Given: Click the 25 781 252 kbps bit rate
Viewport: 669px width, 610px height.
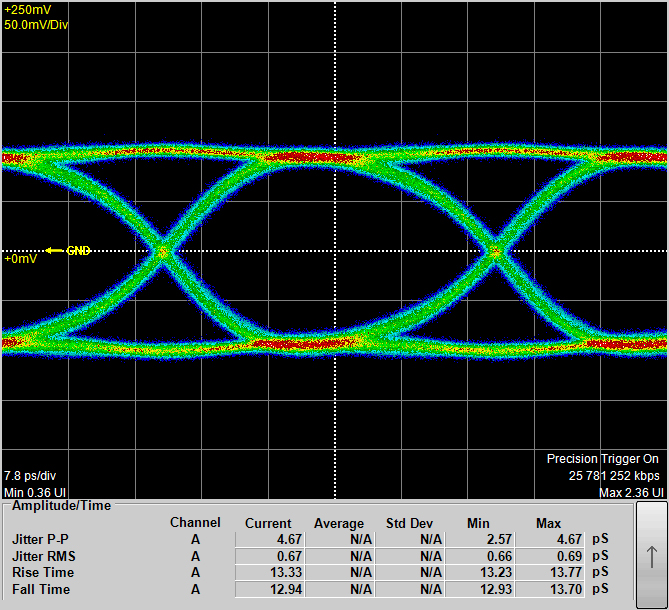Looking at the screenshot, I should [614, 476].
